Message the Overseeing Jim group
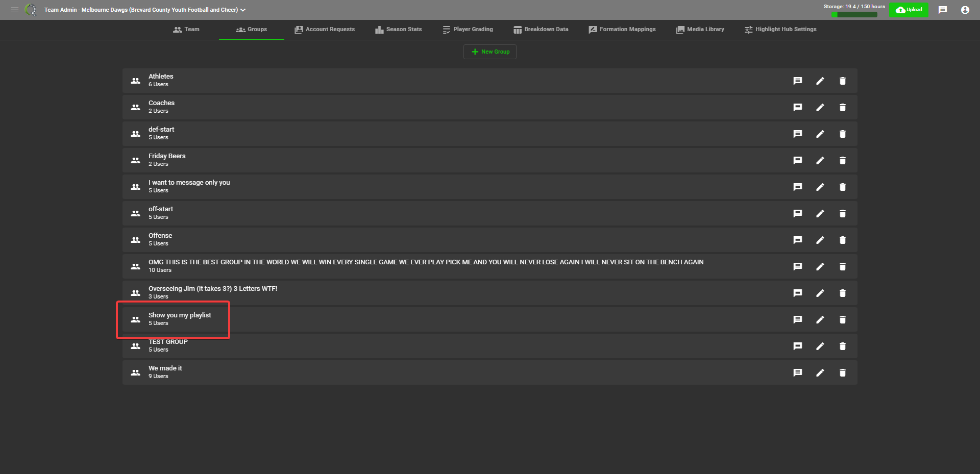Screen dimensions: 980x474 [x=798, y=293]
